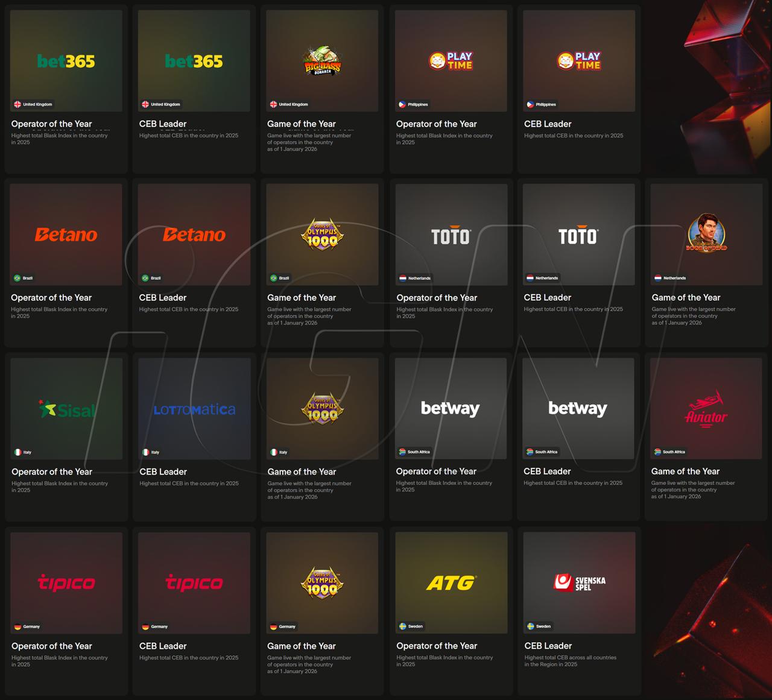Select the Aviator game logo
The width and height of the screenshot is (772, 700).
pyautogui.click(x=706, y=409)
